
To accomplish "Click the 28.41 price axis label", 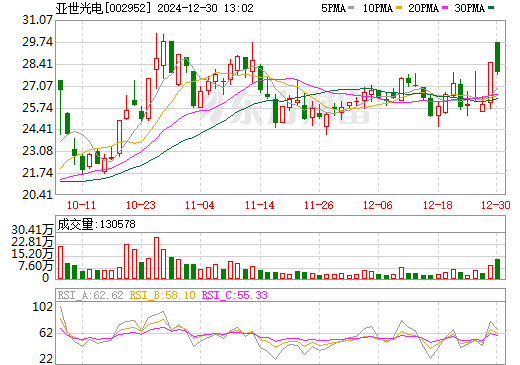I will pyautogui.click(x=37, y=64).
